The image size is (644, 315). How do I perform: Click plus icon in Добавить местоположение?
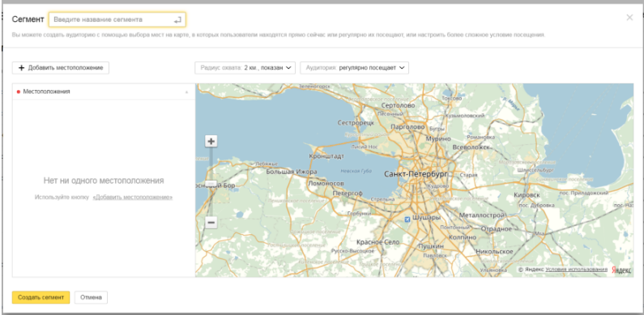[x=22, y=68]
